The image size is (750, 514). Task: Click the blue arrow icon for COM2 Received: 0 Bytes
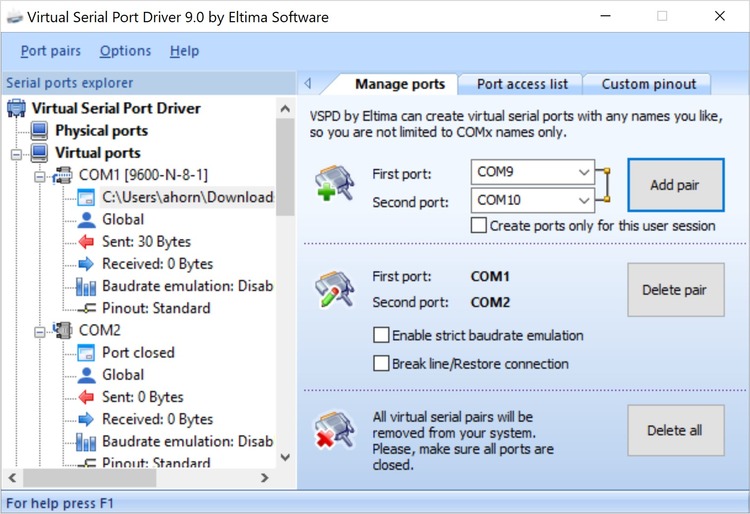pos(86,419)
